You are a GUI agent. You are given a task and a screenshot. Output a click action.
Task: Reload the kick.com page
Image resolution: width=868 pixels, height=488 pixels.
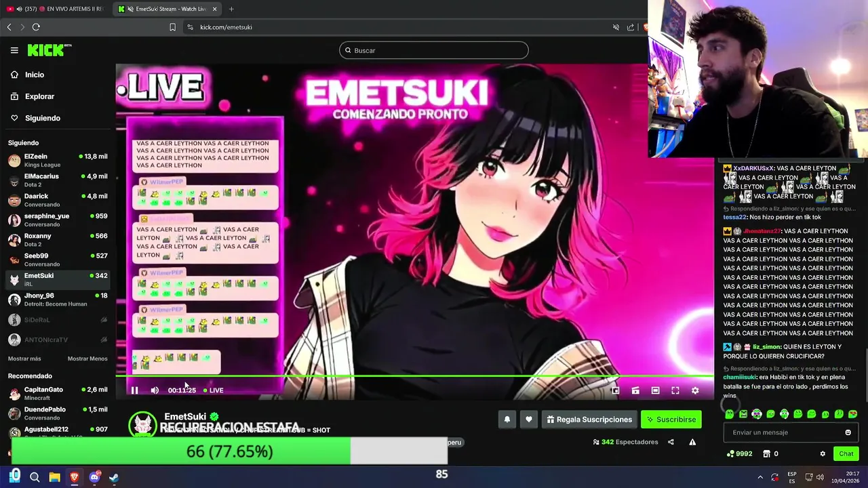pyautogui.click(x=36, y=27)
